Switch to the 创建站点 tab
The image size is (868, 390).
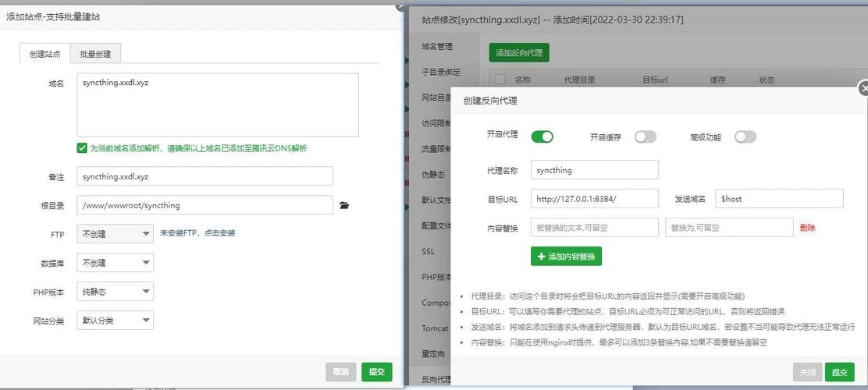click(x=44, y=54)
